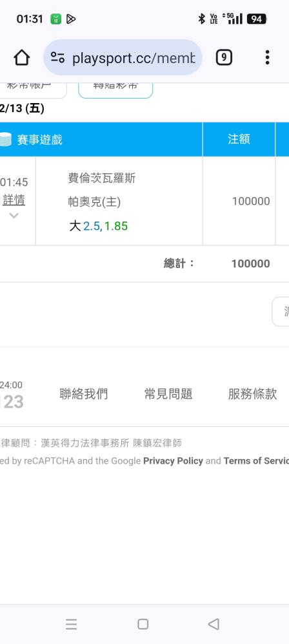289x644 pixels.
Task: Open the Chrome three-dot menu
Action: tap(267, 57)
